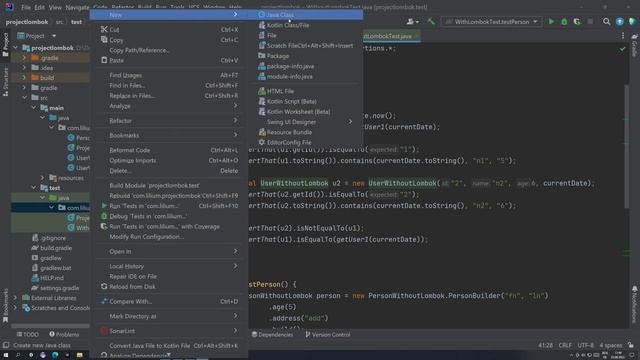Select Kotlin Script (Beta) entry

306,101
